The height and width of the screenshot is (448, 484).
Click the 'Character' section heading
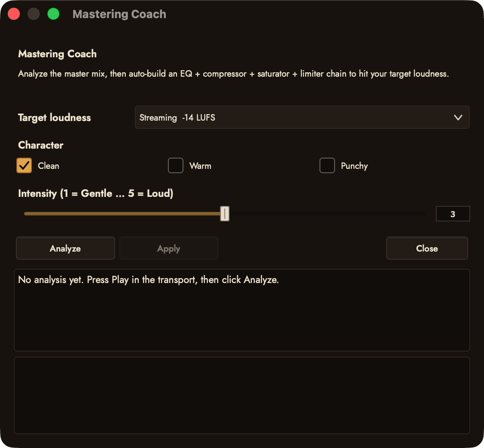coord(41,145)
